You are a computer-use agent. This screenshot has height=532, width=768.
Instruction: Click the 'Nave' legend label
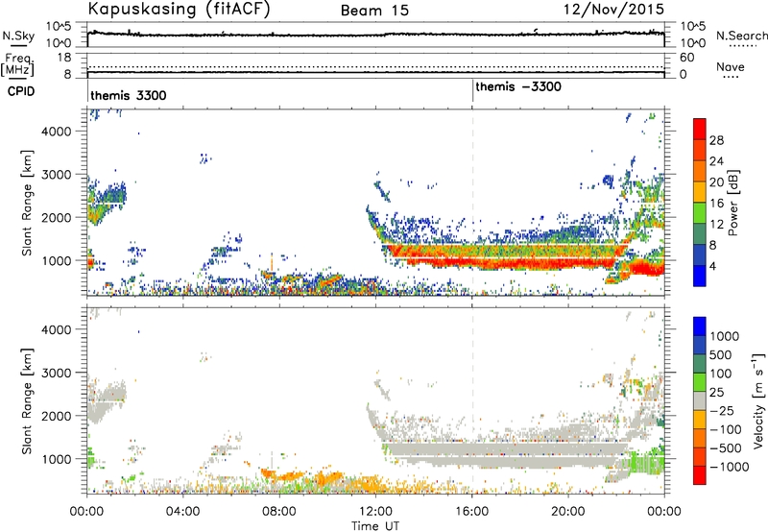point(731,66)
